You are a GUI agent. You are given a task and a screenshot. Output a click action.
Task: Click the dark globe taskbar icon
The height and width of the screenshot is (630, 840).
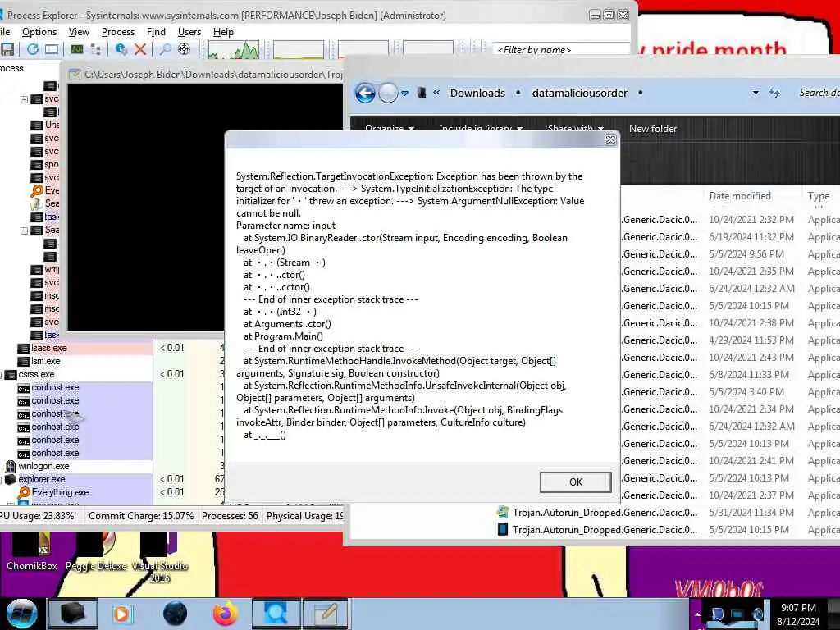pyautogui.click(x=175, y=614)
